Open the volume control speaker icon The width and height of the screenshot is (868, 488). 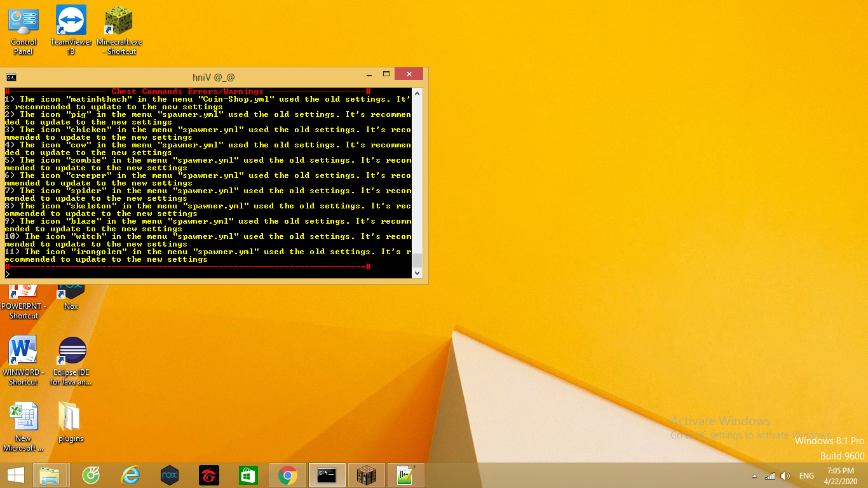coord(785,475)
